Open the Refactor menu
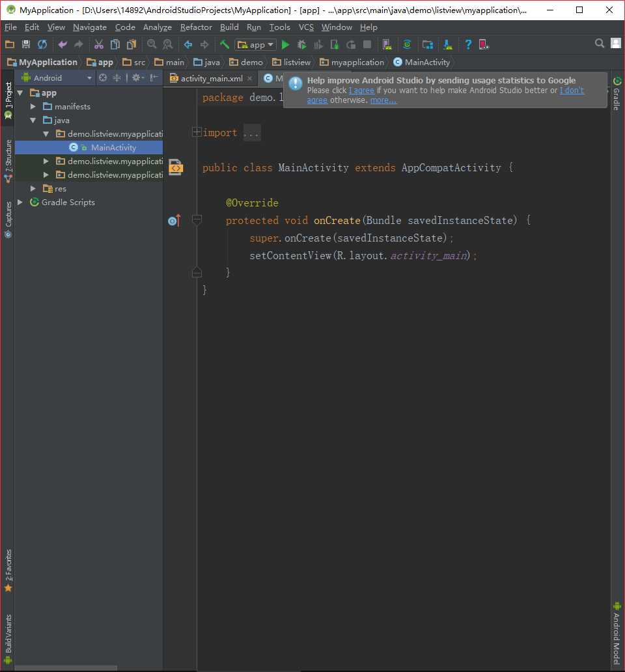 click(196, 27)
